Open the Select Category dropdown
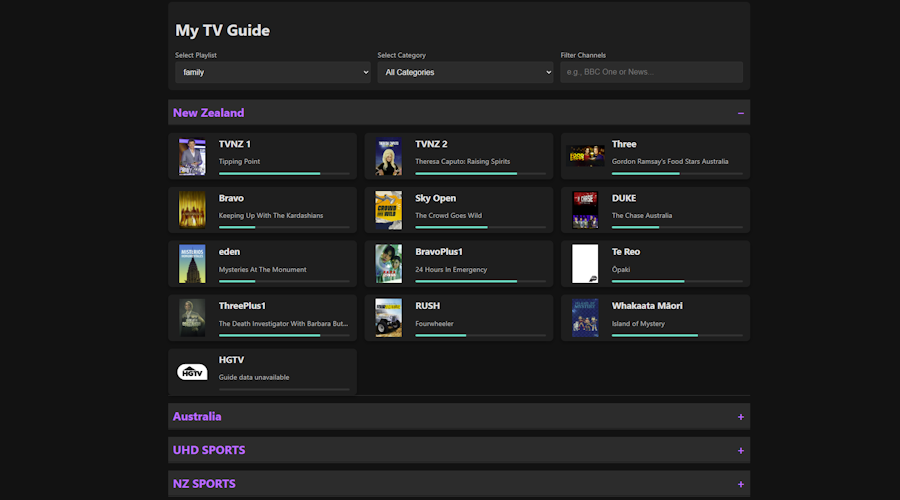The width and height of the screenshot is (900, 500). pos(465,72)
